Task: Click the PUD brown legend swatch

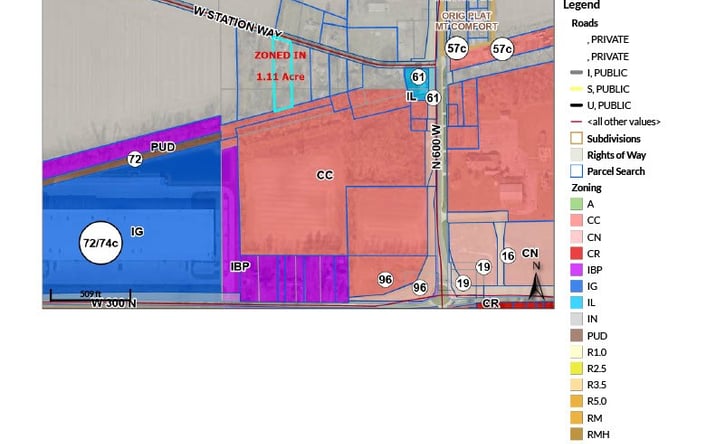Action: pos(576,336)
